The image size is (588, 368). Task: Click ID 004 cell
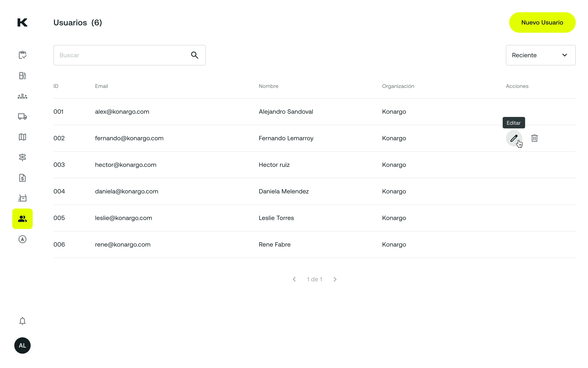59,191
